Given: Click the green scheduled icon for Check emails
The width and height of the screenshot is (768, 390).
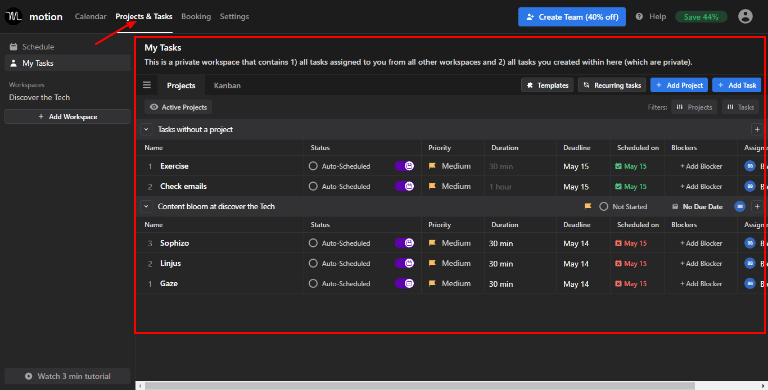Looking at the screenshot, I should click(x=618, y=186).
